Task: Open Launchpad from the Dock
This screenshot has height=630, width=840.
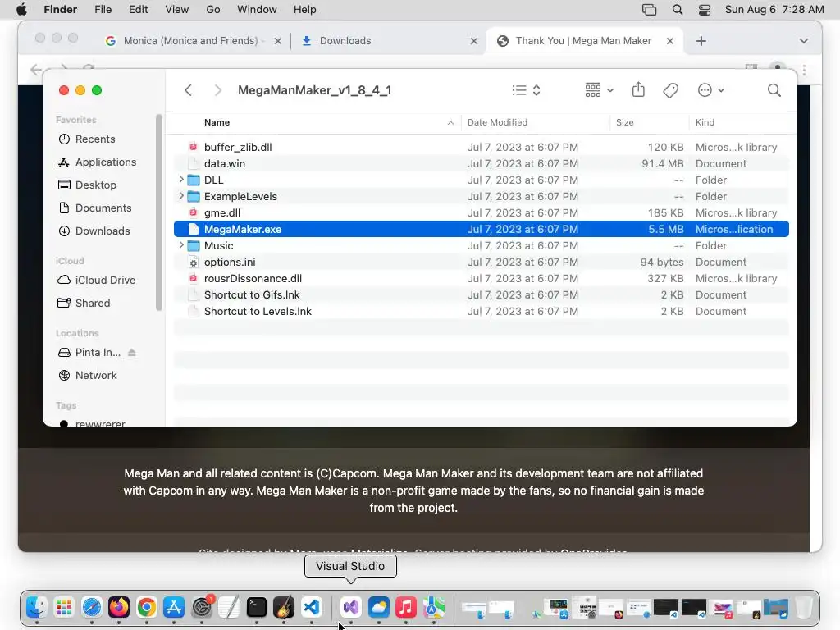Action: click(64, 607)
